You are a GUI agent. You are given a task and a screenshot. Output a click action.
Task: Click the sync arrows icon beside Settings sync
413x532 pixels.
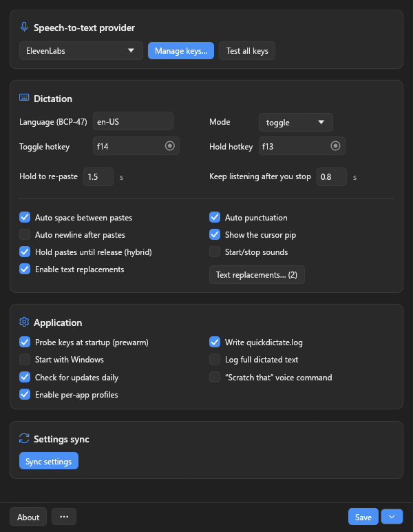click(24, 438)
